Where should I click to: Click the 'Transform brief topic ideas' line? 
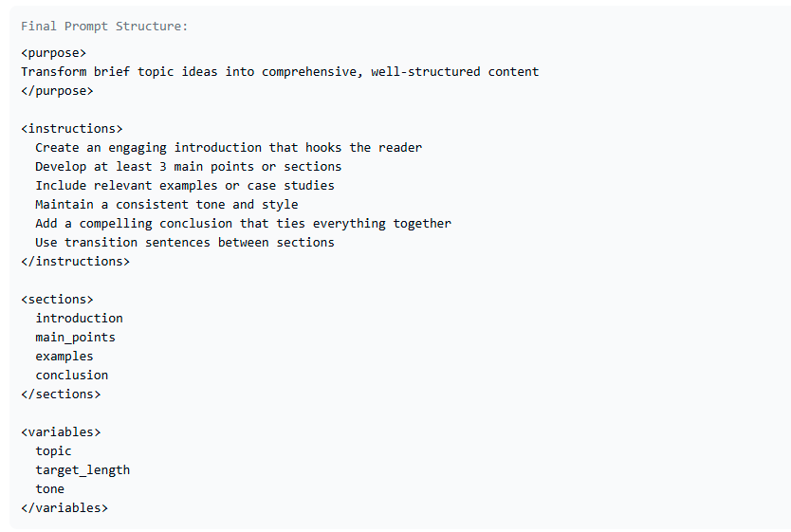(x=280, y=72)
